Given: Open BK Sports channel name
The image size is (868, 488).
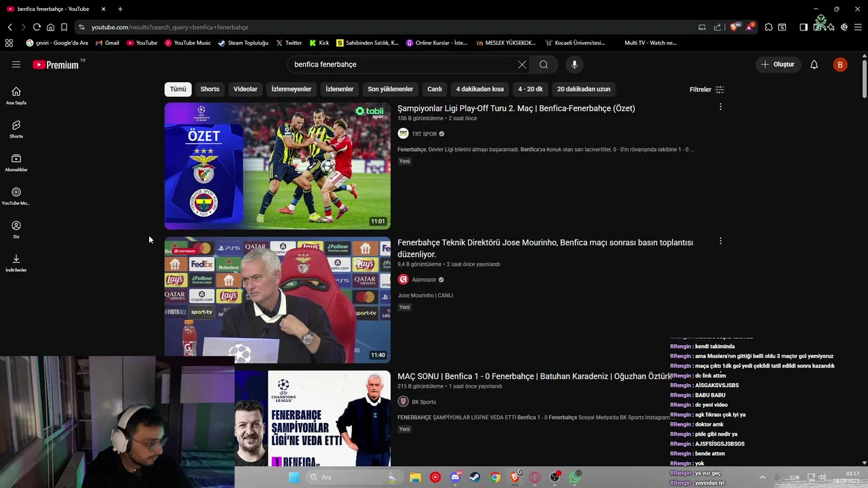Looking at the screenshot, I should 424,402.
